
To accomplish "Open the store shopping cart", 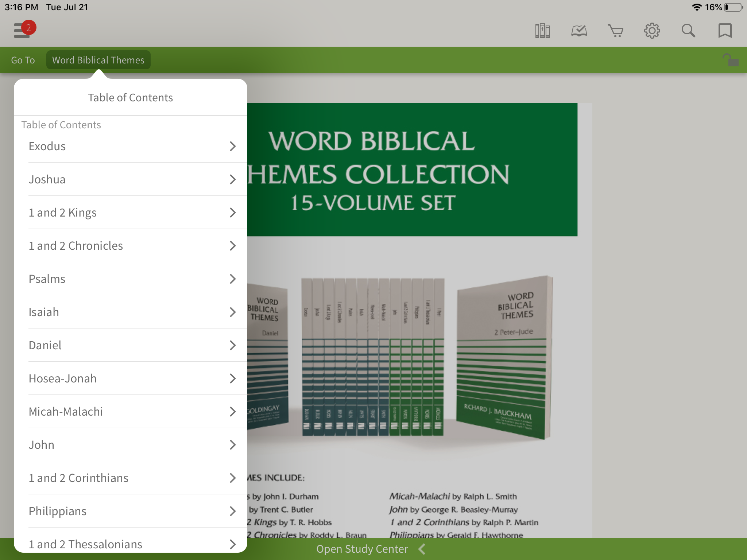I will [x=615, y=31].
